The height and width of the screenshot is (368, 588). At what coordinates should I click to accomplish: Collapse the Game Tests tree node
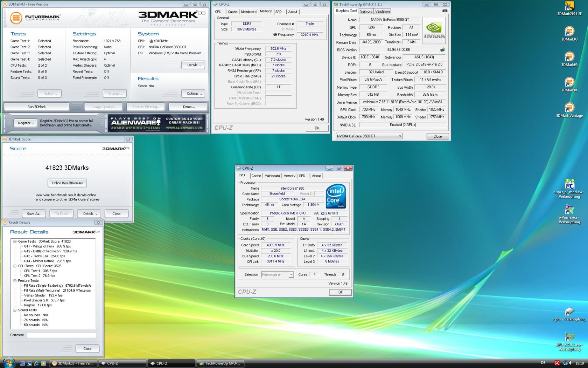click(x=15, y=241)
